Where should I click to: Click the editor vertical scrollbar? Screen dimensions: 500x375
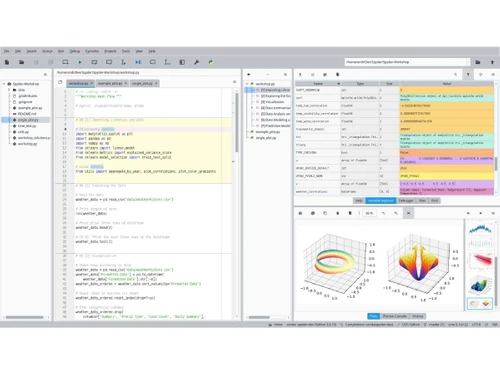(237, 122)
